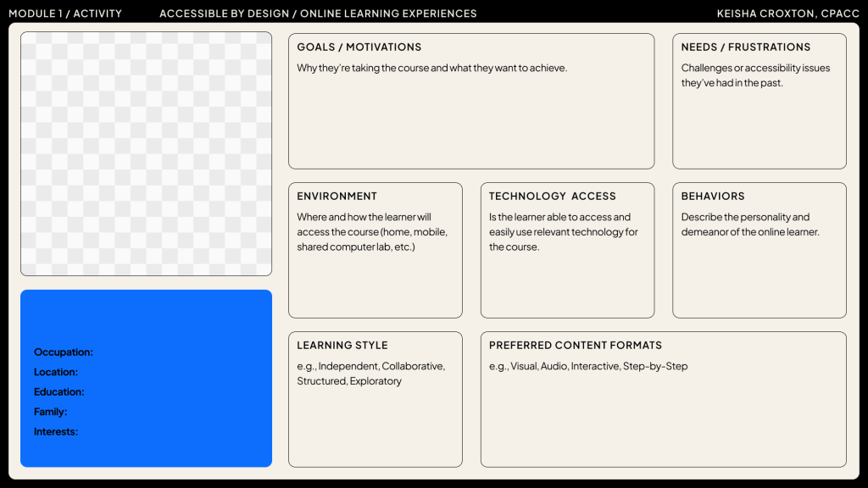Click the Goals / Motivations heading text
Viewport: 868px width, 488px height.
358,47
